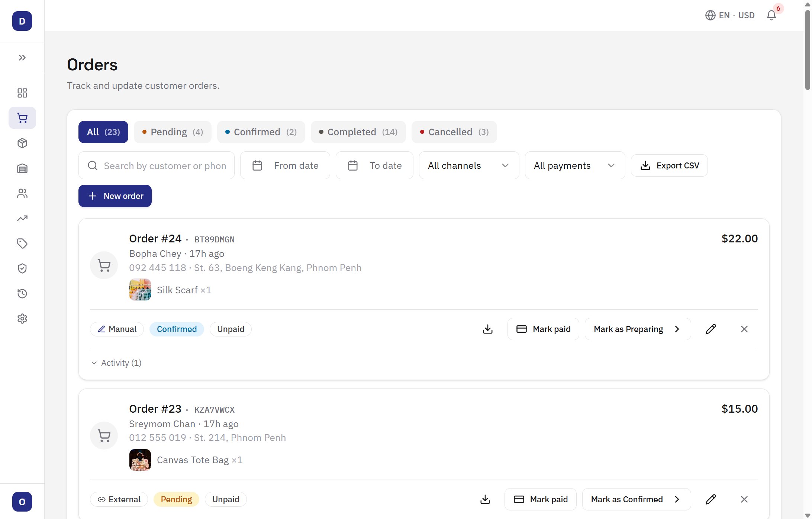Screen dimensions: 812x519
Task: Click the New order button
Action: (x=115, y=196)
